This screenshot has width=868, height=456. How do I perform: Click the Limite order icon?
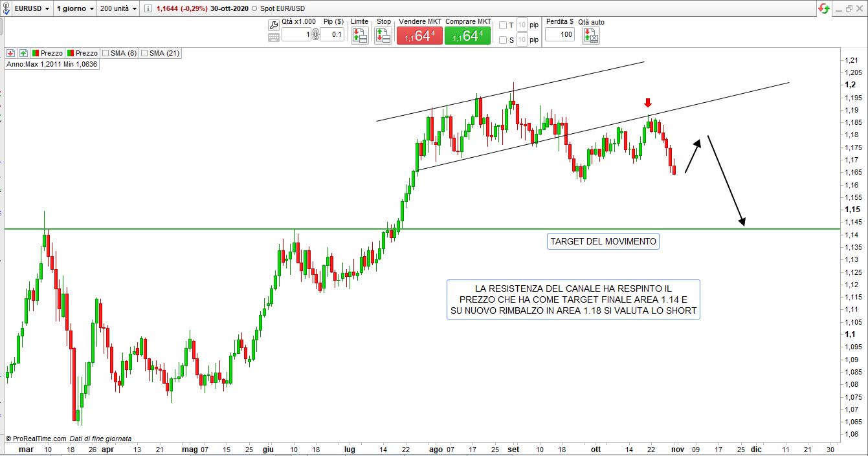360,35
